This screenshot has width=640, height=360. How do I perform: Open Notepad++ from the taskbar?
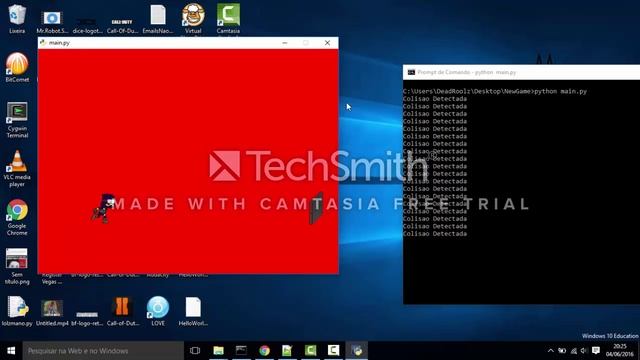click(x=287, y=351)
